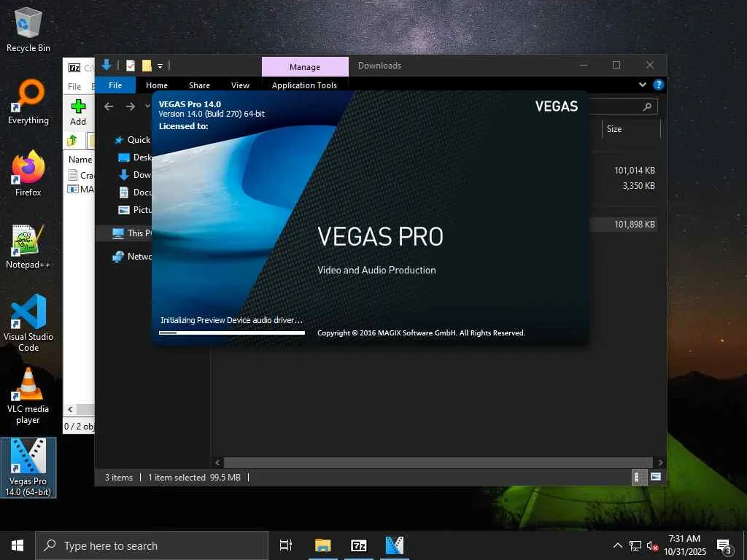Open Task View from the taskbar
The height and width of the screenshot is (560, 747).
pyautogui.click(x=286, y=545)
